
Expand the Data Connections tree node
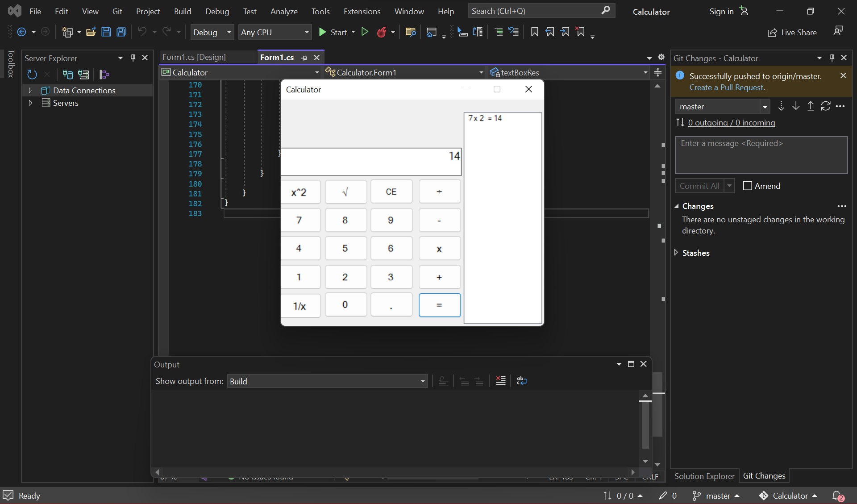click(x=30, y=90)
